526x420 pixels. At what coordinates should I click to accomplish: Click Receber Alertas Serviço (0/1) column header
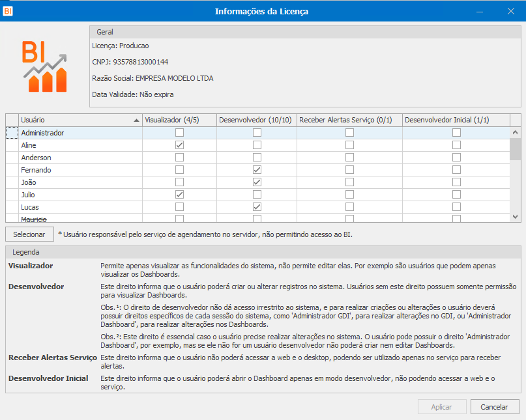click(x=349, y=120)
